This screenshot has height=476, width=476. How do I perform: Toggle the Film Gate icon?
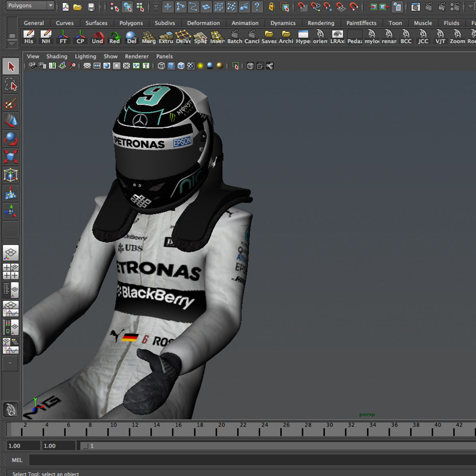coord(97,66)
